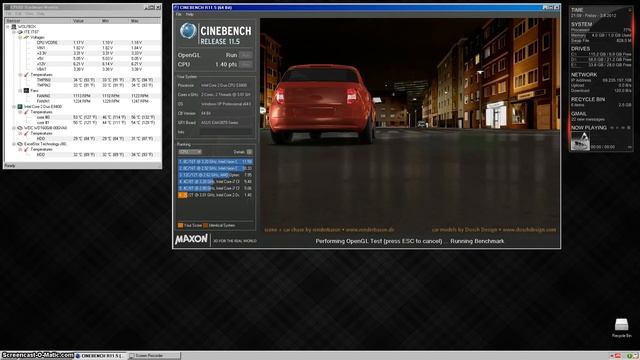Screen dimensions: 640x360
Task: Click the GMAIL new messages entry
Action: [x=587, y=119]
